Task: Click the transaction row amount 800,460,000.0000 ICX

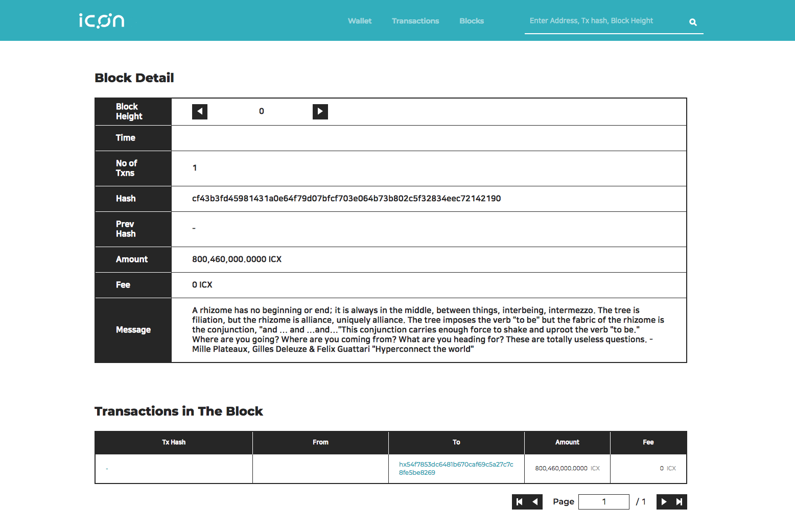Action: 567,468
